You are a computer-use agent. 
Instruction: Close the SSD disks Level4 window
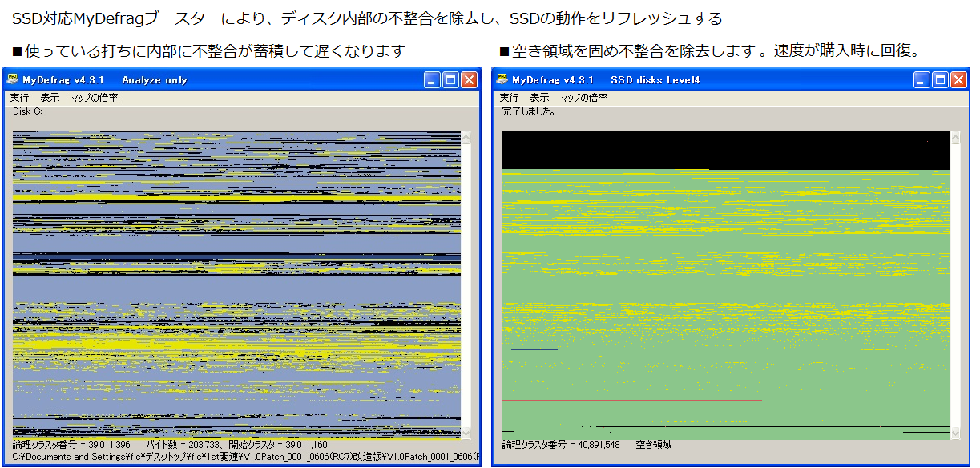958,79
